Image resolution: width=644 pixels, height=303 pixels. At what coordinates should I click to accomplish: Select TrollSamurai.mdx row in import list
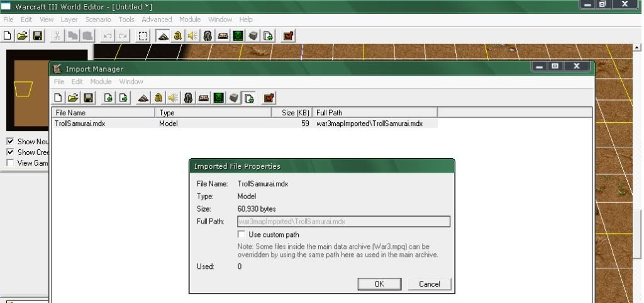(245, 123)
